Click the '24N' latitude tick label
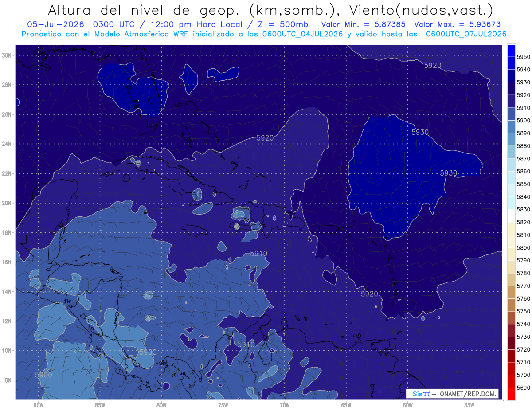Screen dimensions: 532x411 point(7,144)
